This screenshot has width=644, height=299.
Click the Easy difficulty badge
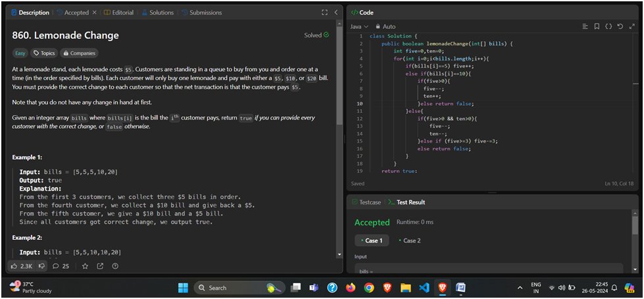20,53
